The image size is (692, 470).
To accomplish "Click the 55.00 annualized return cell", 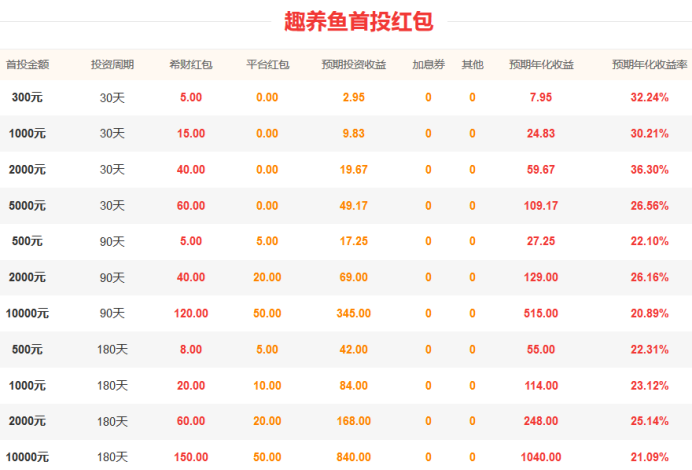I will coord(541,350).
